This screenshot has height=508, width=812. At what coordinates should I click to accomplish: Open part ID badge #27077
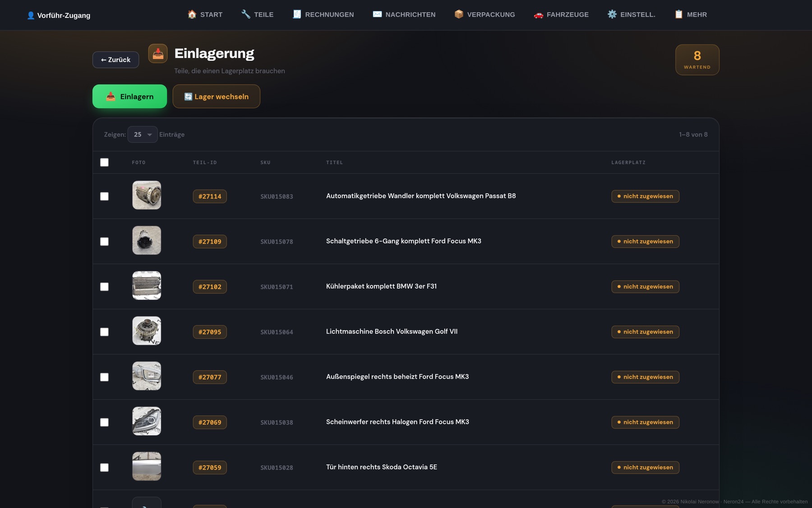tap(210, 377)
